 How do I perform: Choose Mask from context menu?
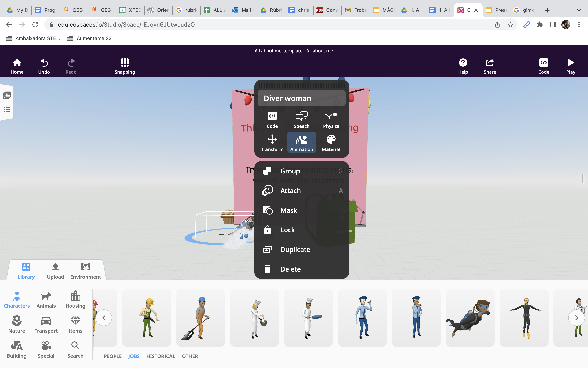point(302,210)
